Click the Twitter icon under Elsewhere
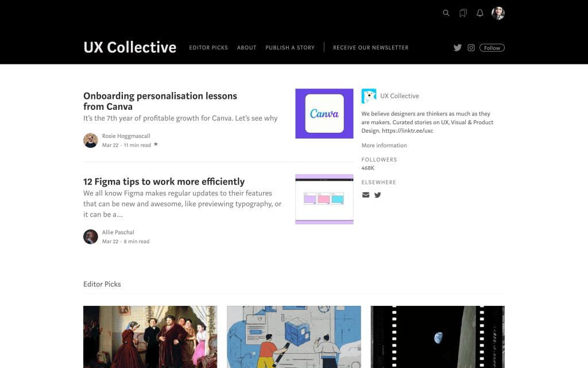Viewport: 588px width, 368px height. (x=378, y=195)
